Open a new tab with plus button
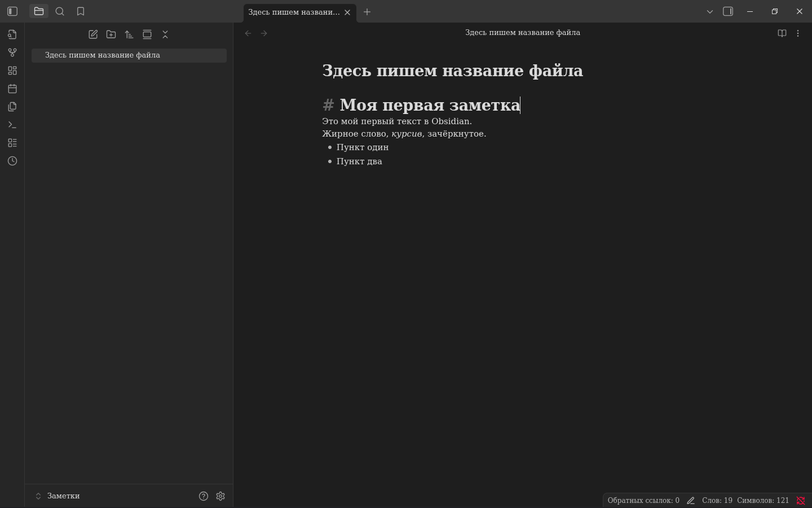Image resolution: width=812 pixels, height=508 pixels. 367,12
